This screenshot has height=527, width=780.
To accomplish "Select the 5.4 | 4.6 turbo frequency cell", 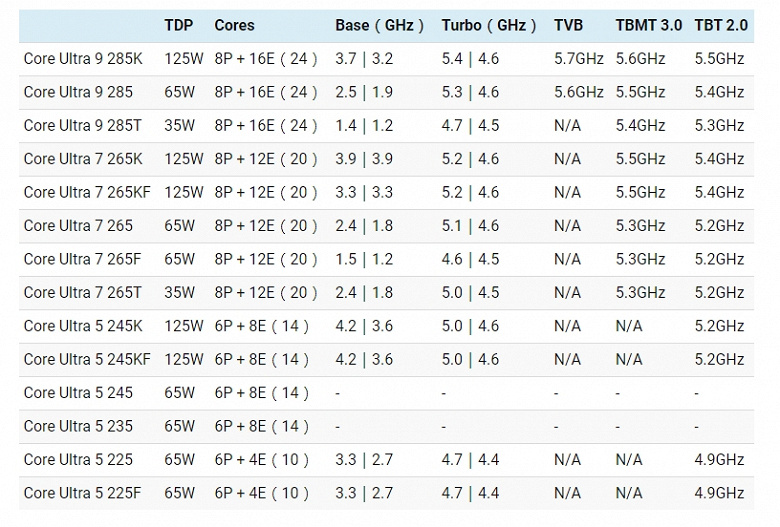I will tap(470, 59).
